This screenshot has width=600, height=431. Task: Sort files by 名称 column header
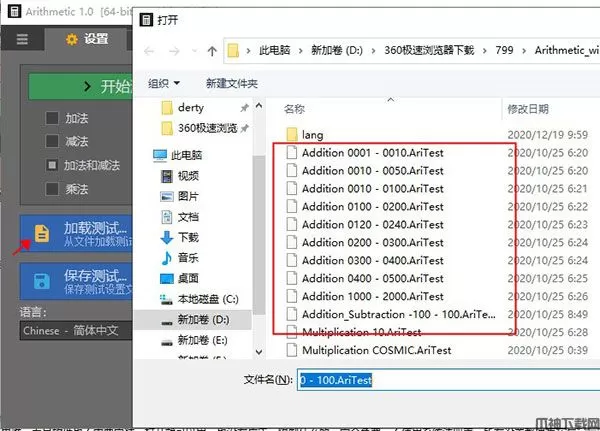pyautogui.click(x=294, y=109)
